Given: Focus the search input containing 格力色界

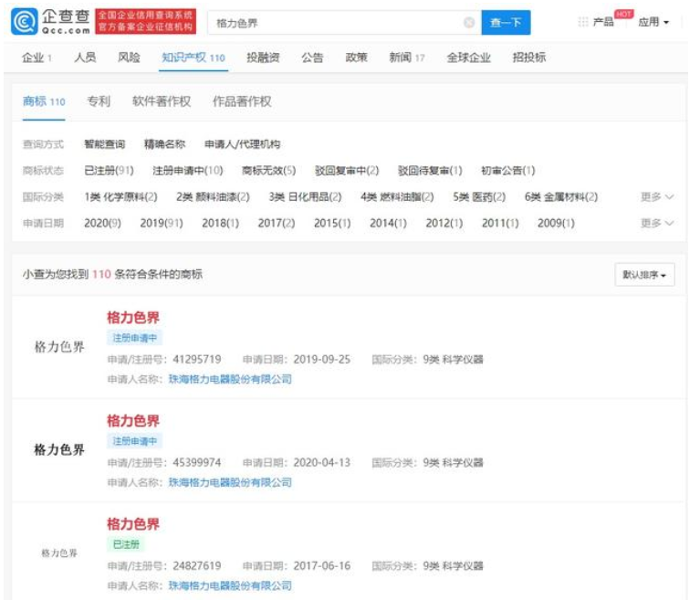Looking at the screenshot, I should tap(344, 23).
